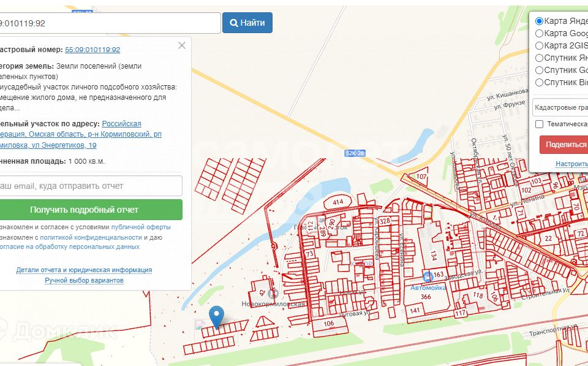This screenshot has height=366, width=588.
Task: Select the Карта Яндекс radio option
Action: (540, 21)
